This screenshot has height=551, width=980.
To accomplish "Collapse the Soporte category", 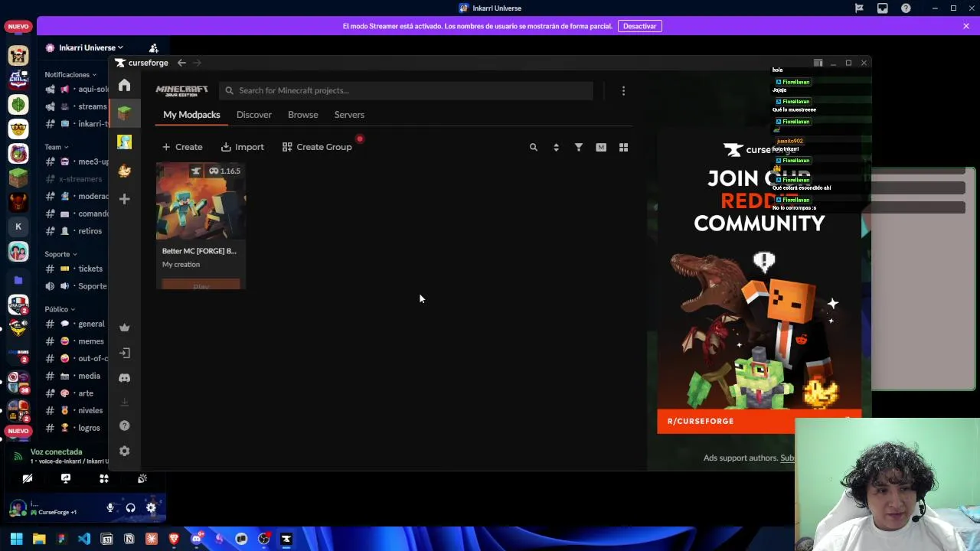I will (60, 254).
